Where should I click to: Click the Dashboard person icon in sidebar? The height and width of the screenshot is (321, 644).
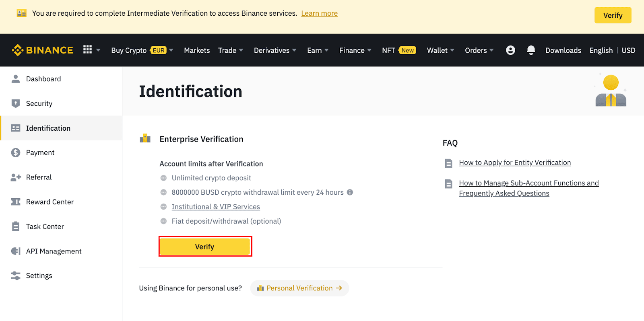(x=16, y=79)
